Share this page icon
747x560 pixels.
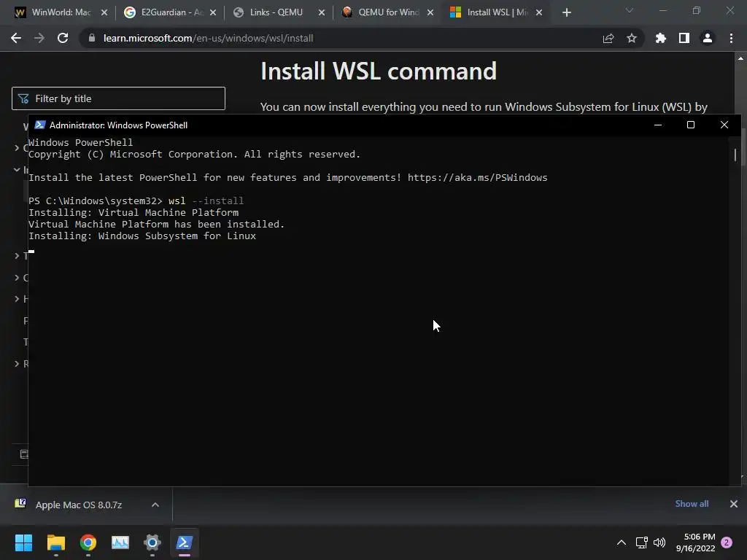pos(608,38)
